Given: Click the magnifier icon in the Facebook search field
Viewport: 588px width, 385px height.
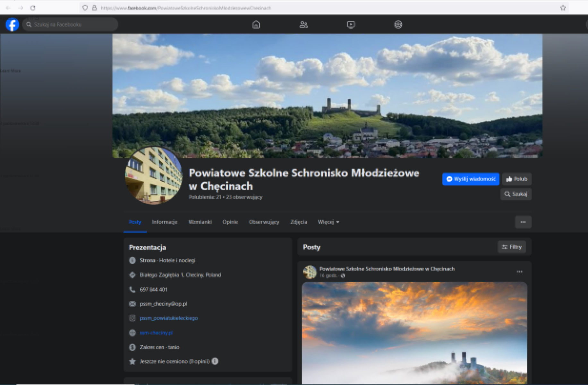Looking at the screenshot, I should pos(29,24).
